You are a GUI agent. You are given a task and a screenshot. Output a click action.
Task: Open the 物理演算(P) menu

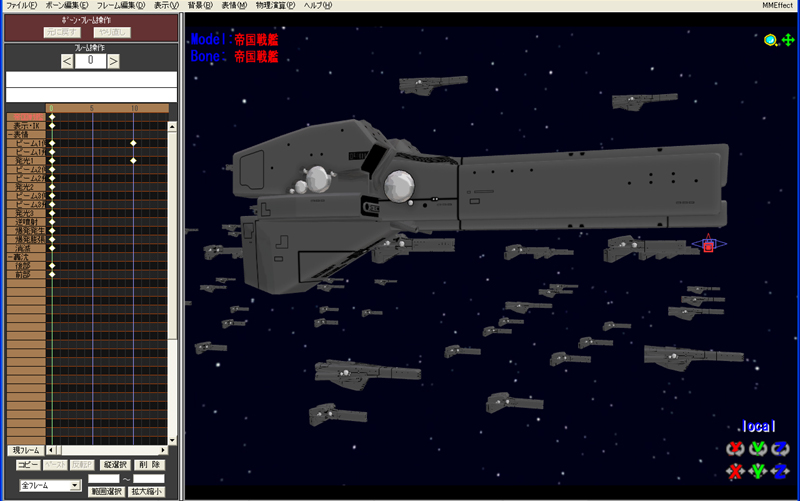coord(275,5)
